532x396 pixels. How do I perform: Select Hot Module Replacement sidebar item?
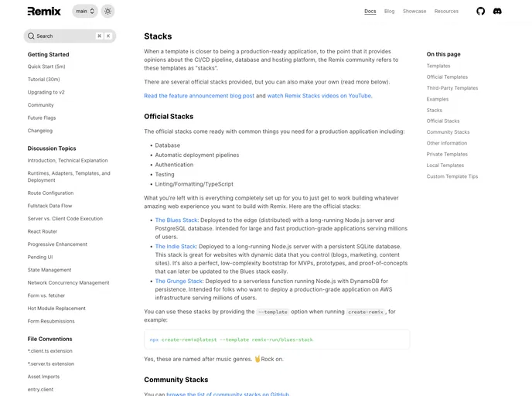point(56,309)
